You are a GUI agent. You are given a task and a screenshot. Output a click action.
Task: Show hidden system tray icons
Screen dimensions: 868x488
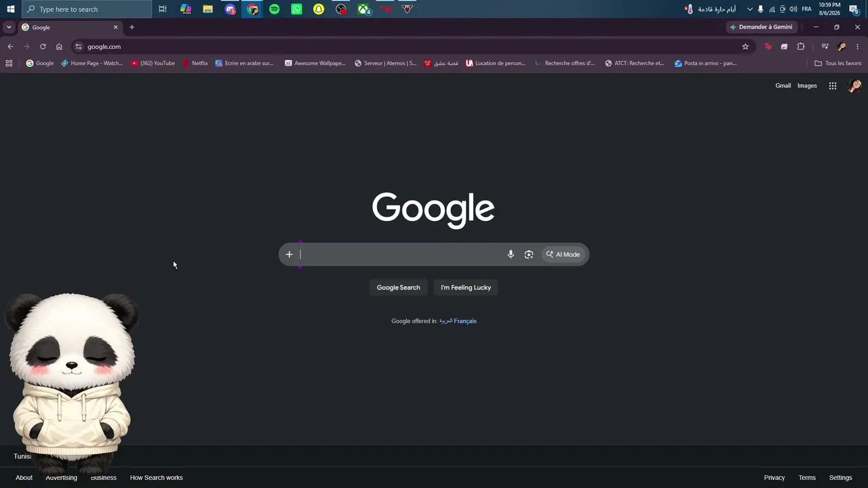click(x=749, y=9)
